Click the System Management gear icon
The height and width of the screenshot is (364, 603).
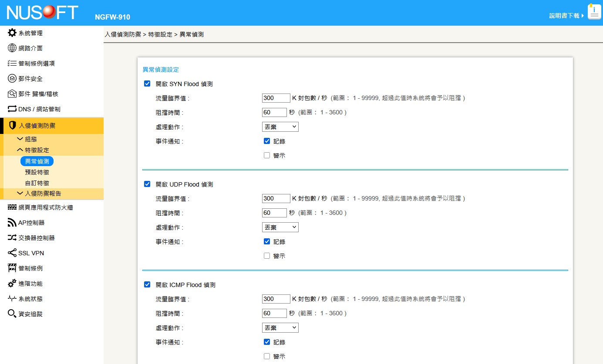12,33
